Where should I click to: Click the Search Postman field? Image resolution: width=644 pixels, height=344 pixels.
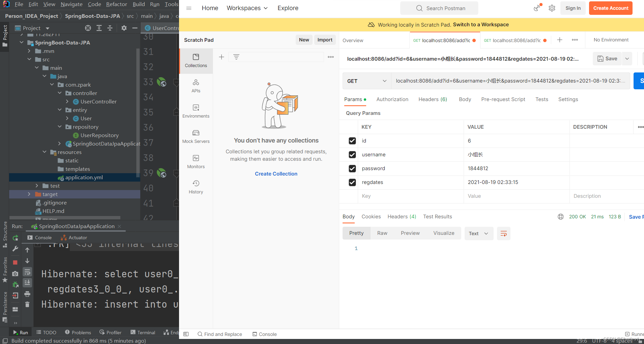pos(439,8)
